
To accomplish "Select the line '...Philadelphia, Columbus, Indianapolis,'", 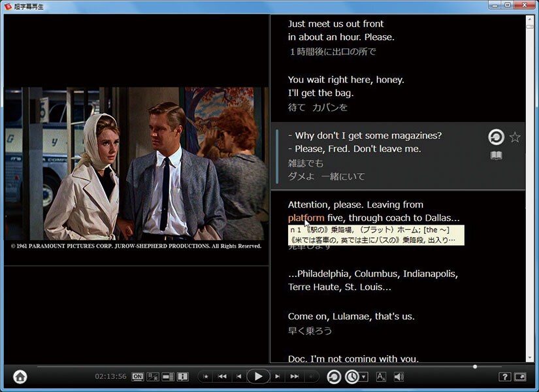I will pyautogui.click(x=373, y=274).
